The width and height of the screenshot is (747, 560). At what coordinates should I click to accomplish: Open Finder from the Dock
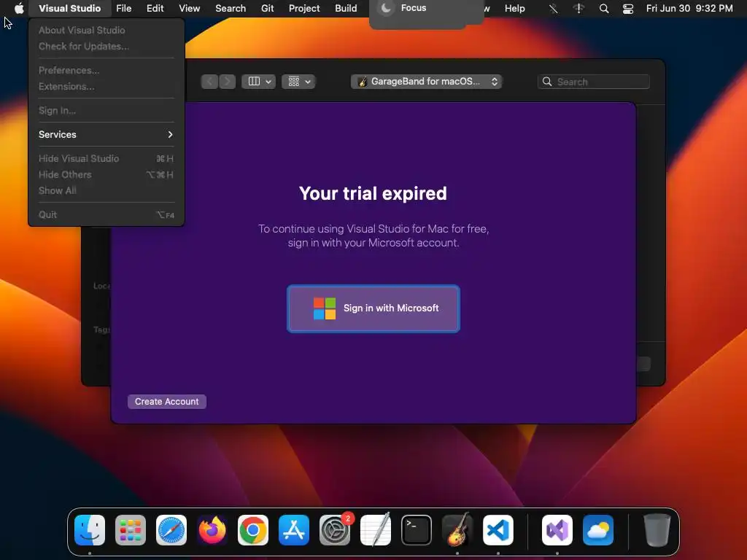coord(90,530)
